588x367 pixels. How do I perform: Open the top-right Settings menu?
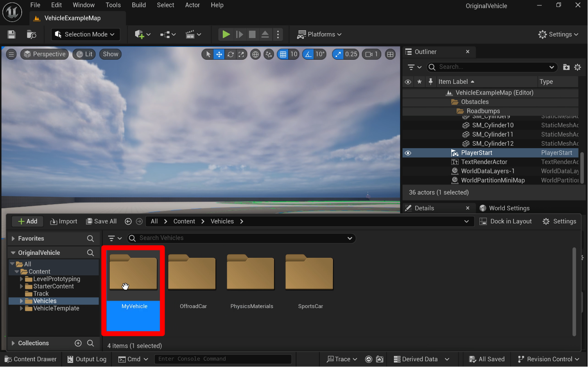(x=558, y=34)
